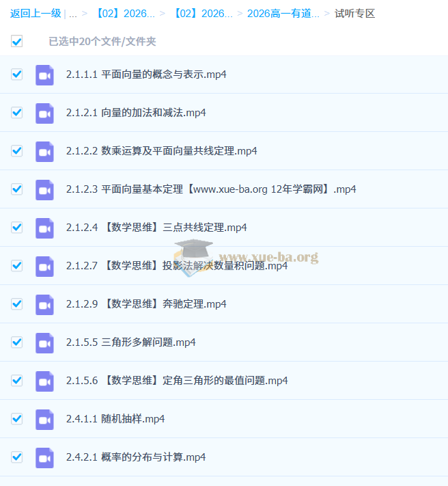This screenshot has width=448, height=486.
Task: Click video icon for 2.1.2.7 投影法
Action: point(44,267)
